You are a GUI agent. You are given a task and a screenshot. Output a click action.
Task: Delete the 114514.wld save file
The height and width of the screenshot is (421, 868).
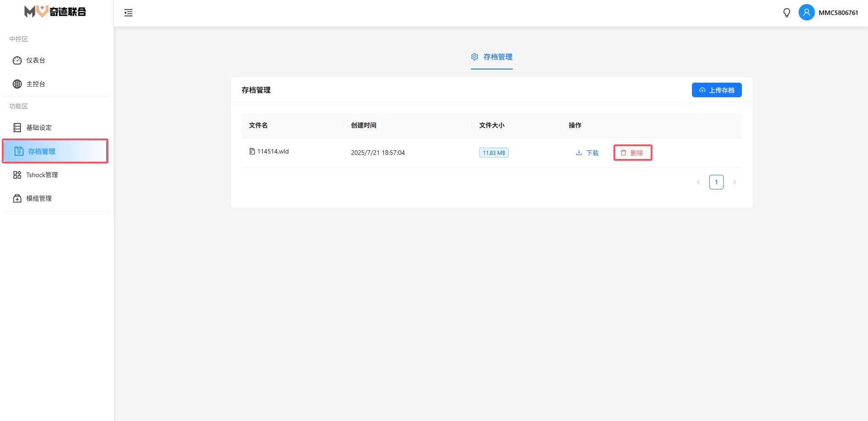pos(632,153)
